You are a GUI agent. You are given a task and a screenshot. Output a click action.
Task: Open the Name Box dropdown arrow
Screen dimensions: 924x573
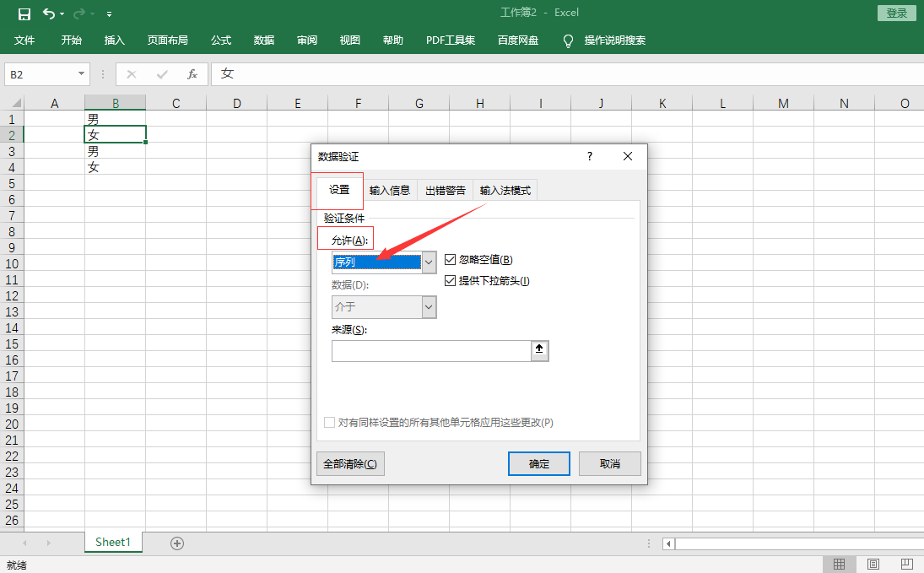click(x=83, y=73)
